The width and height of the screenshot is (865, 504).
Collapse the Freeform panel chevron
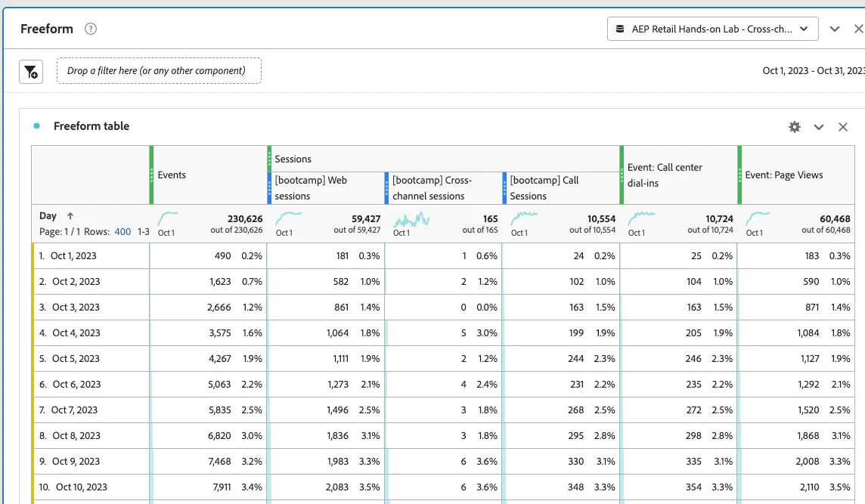coord(835,29)
